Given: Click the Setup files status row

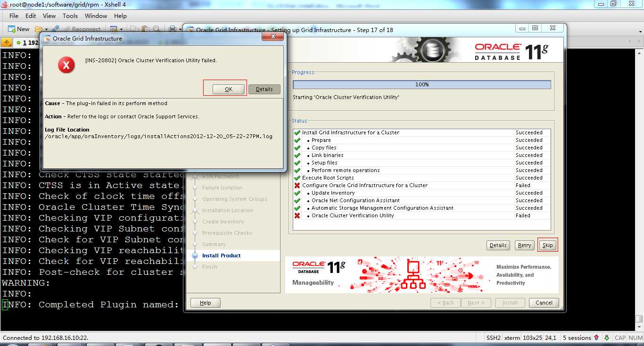Looking at the screenshot, I should [x=421, y=163].
